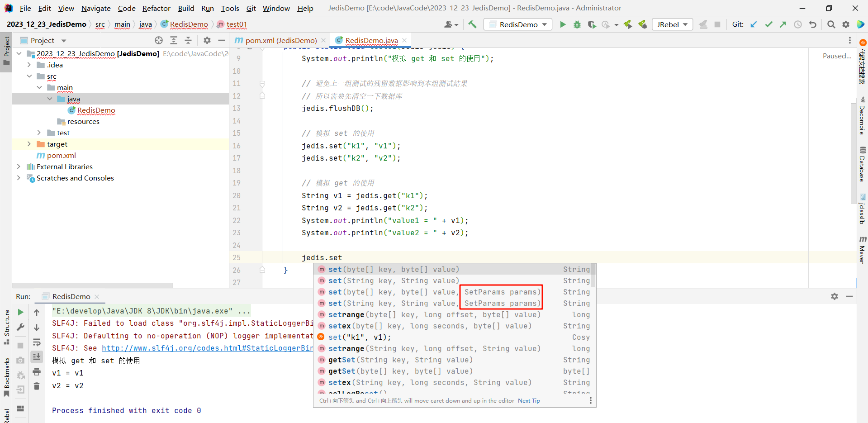The height and width of the screenshot is (423, 868).
Task: Choose setex(byte[] key, long seconds) suggestion
Action: (x=454, y=326)
